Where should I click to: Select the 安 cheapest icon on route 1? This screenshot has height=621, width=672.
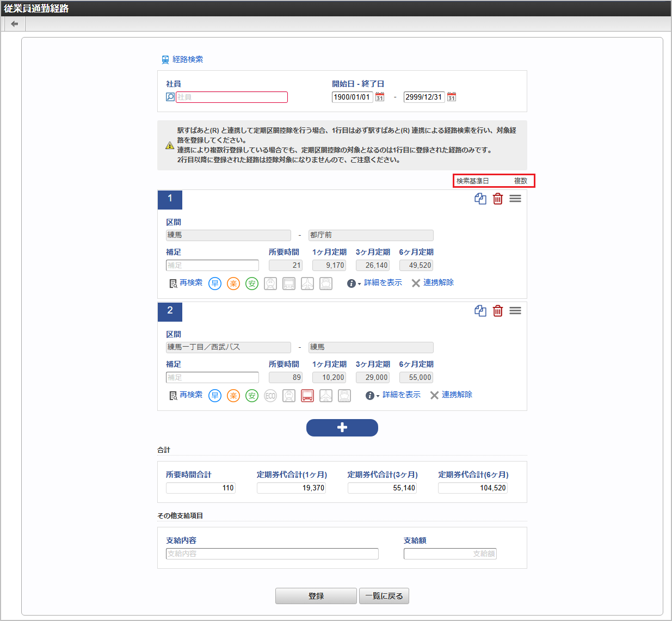pos(252,284)
